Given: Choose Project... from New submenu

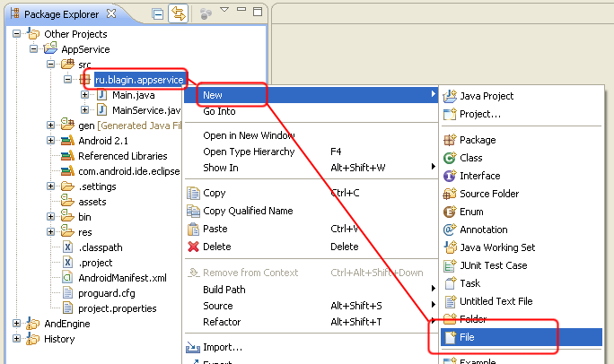Looking at the screenshot, I should click(522, 114).
